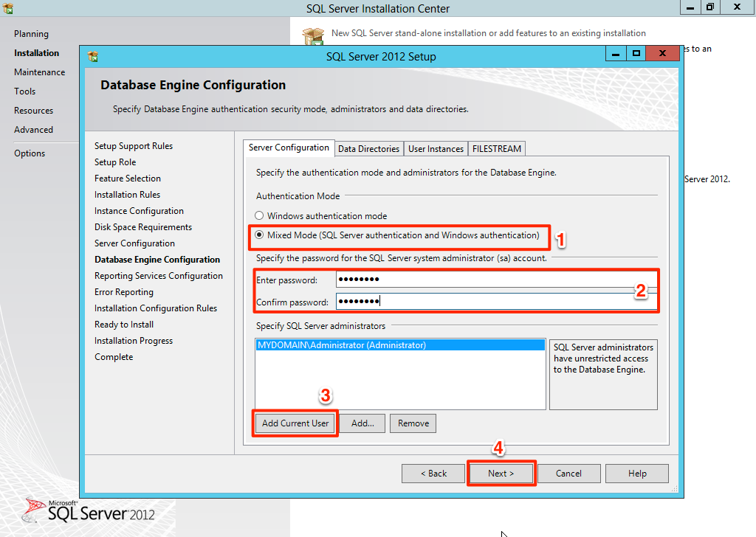756x537 pixels.
Task: Click Installation Rules step
Action: [127, 195]
